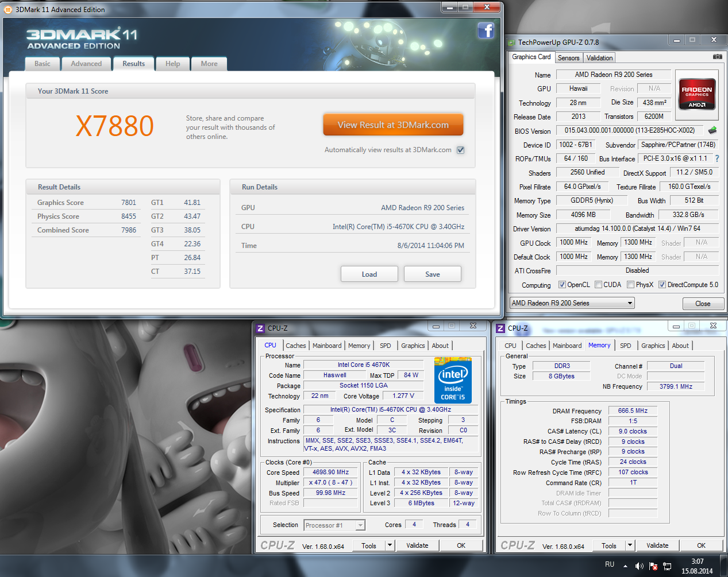Click OK in the CPU-Z CPU window
The image size is (728, 577).
461,545
